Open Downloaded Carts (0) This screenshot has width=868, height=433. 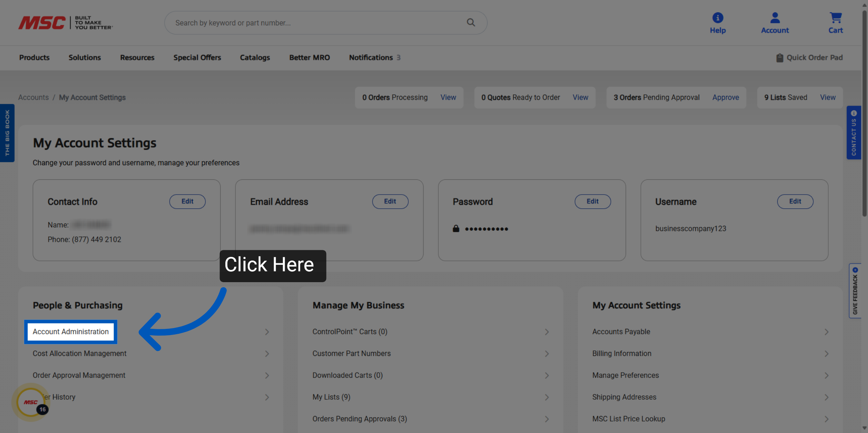(348, 375)
